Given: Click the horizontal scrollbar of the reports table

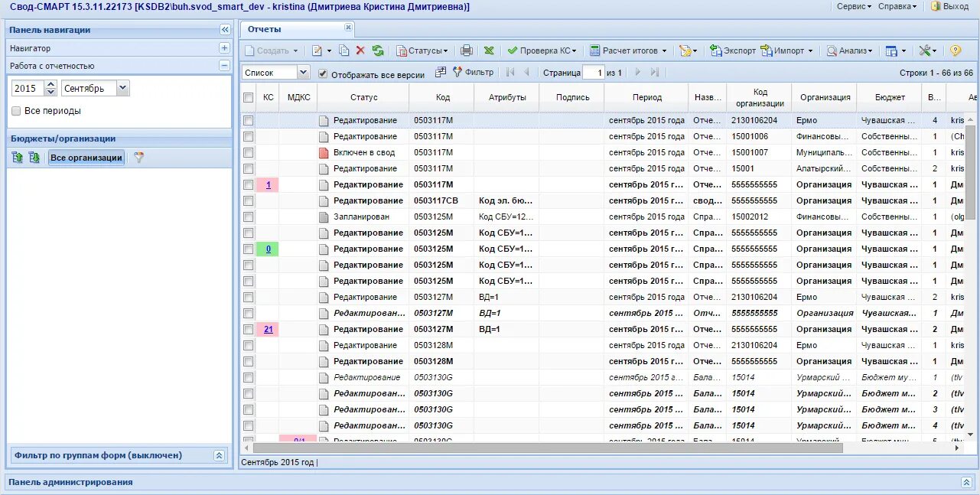Looking at the screenshot, I should coord(548,448).
